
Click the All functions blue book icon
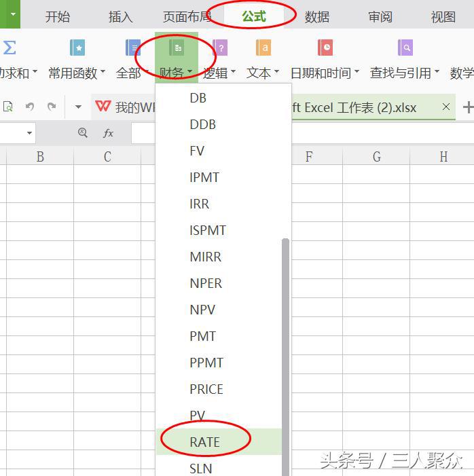tap(133, 48)
